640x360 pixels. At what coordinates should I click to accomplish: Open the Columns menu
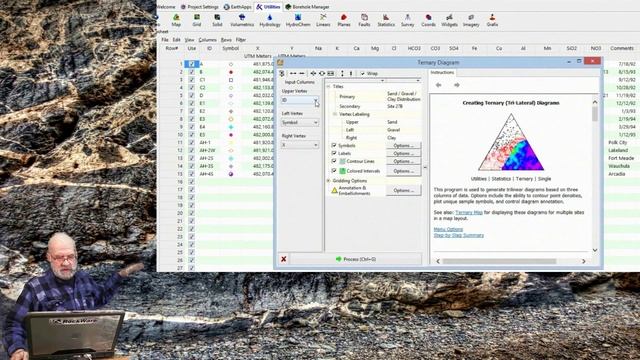click(207, 40)
